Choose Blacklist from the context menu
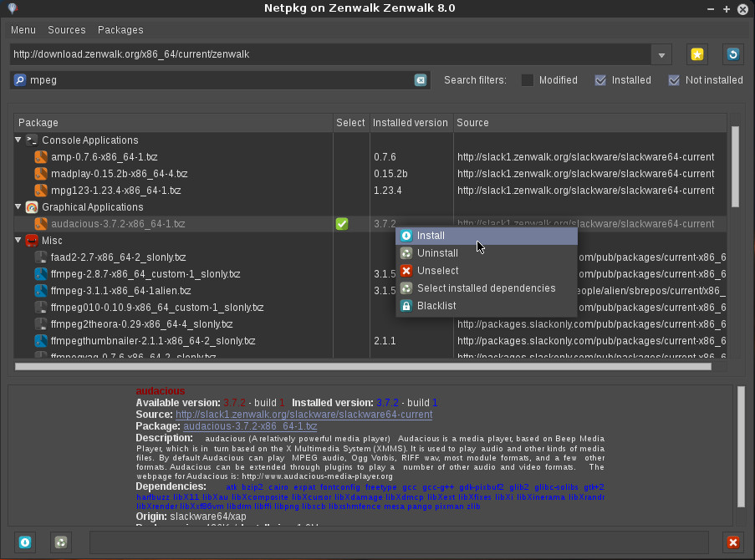Screen dimensions: 755x560 pyautogui.click(x=487, y=306)
